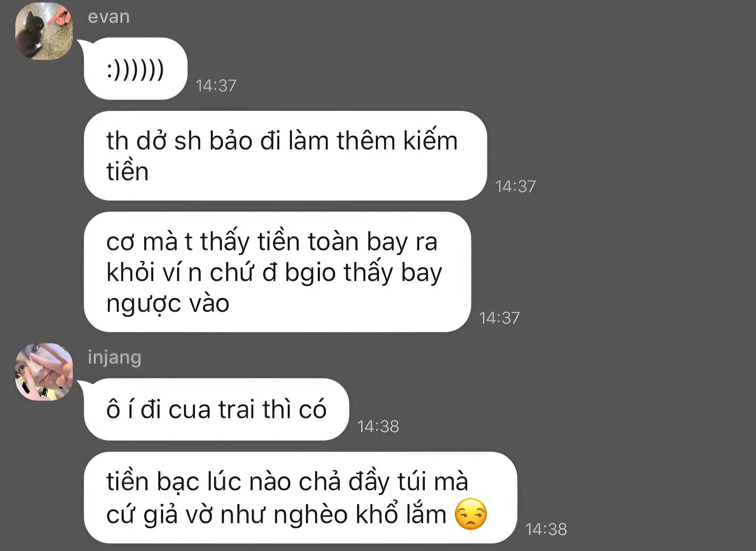This screenshot has height=551, width=756.
Task: Select message 'cơ mà t thấy tiền toàn bay ra'
Action: [x=278, y=272]
